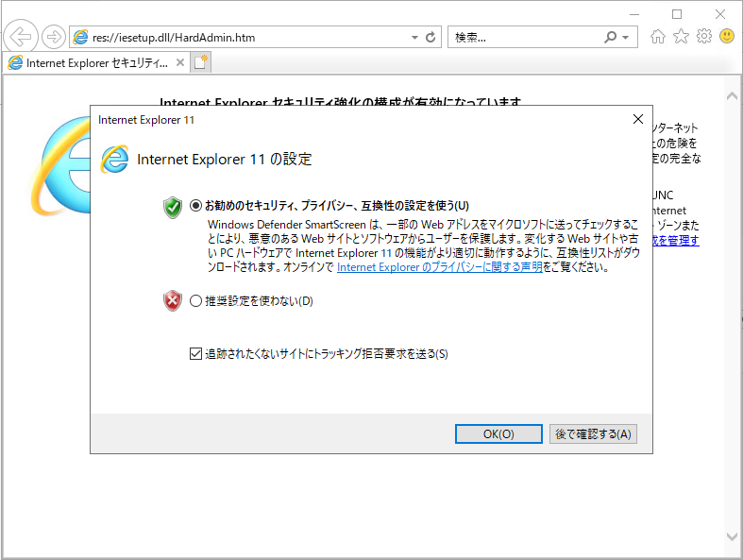Screen dimensions: 743x560
Task: Toggle 追跡されたくないサイトにトラッキング拒否要求を送る checkbox
Action: (x=318, y=354)
